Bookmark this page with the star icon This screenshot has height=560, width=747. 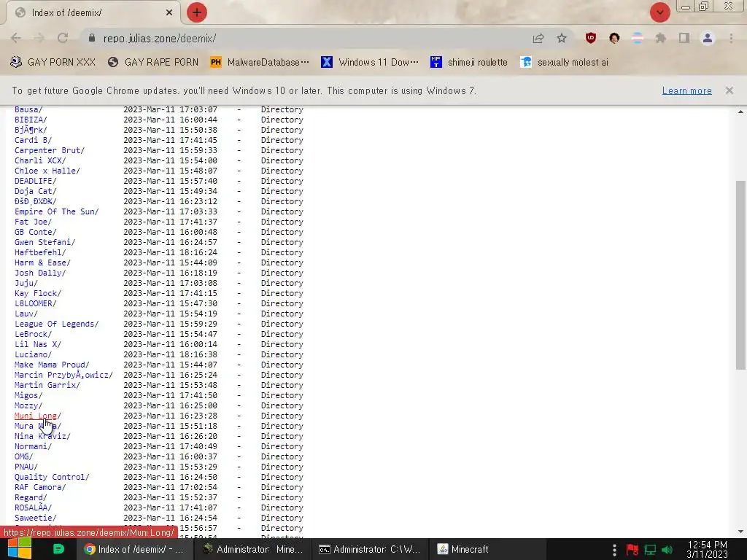tap(562, 38)
